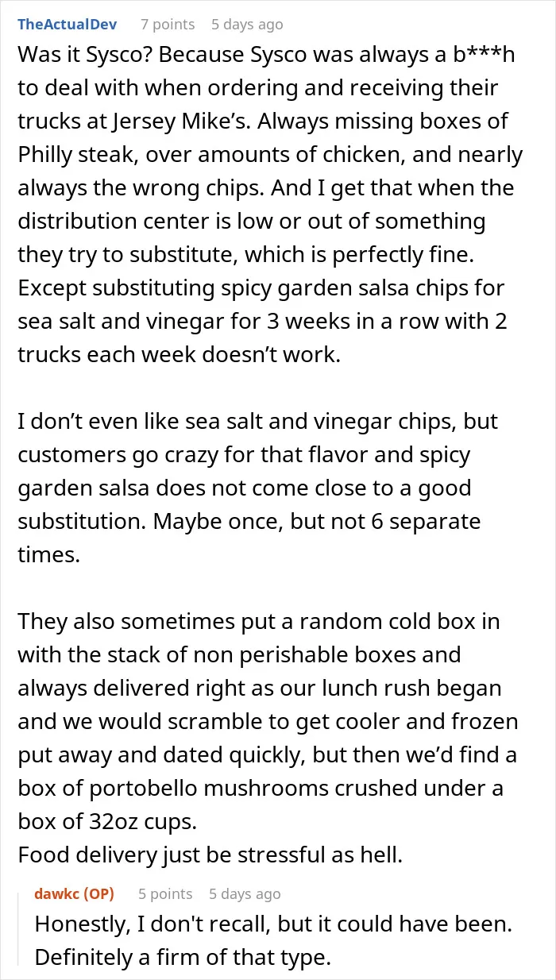Open the '5 days ago' timestamp on top comment
Viewport: 556px width, 980px height.
coord(247,25)
